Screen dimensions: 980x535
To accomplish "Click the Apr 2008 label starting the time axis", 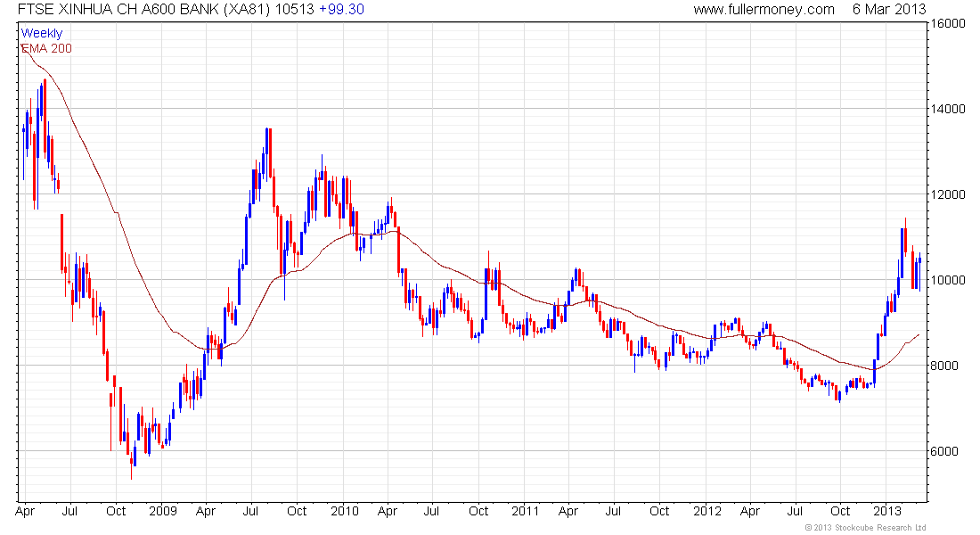I will click(25, 512).
